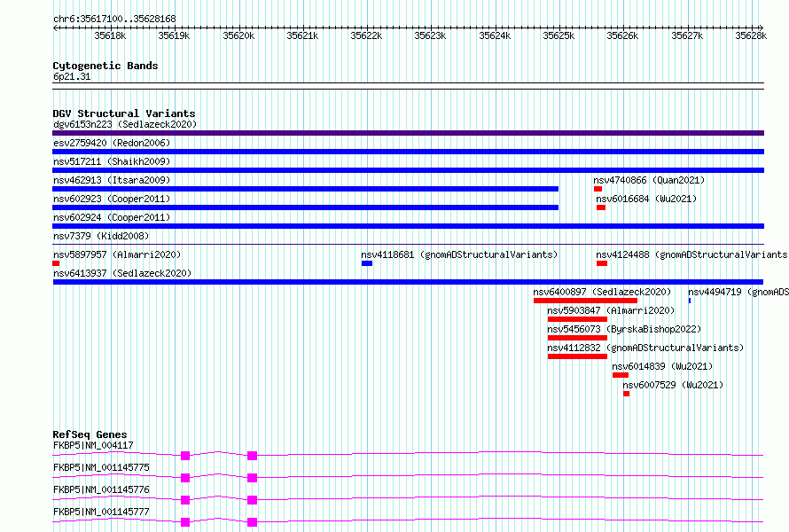The height and width of the screenshot is (532, 789).
Task: Select the nsv5456073 (ByrskaBishop2022) label
Action: pyautogui.click(x=624, y=329)
